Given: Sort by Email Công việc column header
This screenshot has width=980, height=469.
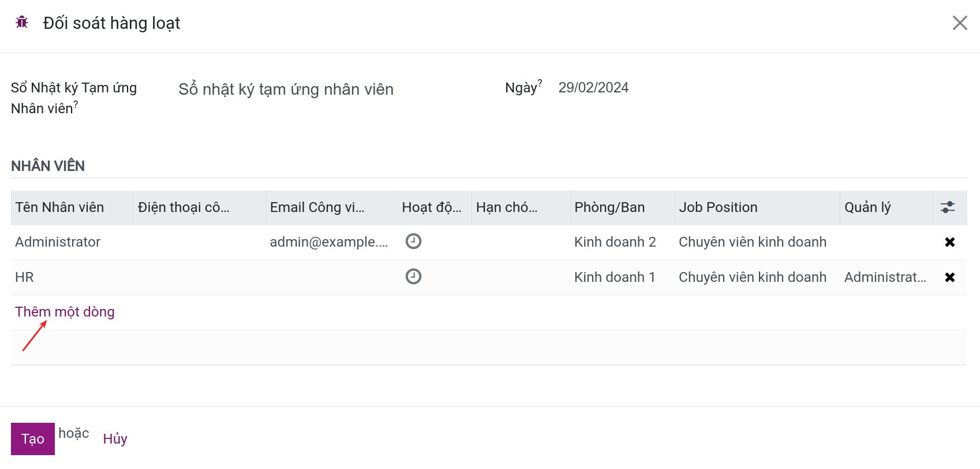Looking at the screenshot, I should 331,207.
